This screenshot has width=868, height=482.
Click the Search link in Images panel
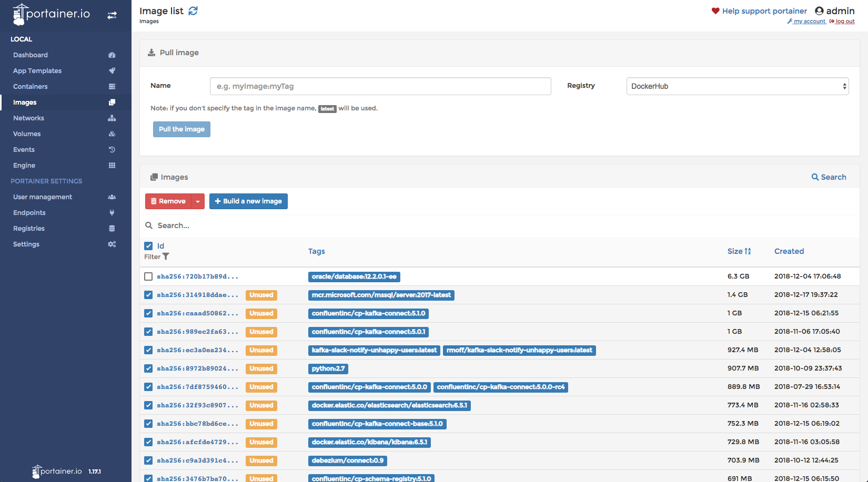829,177
